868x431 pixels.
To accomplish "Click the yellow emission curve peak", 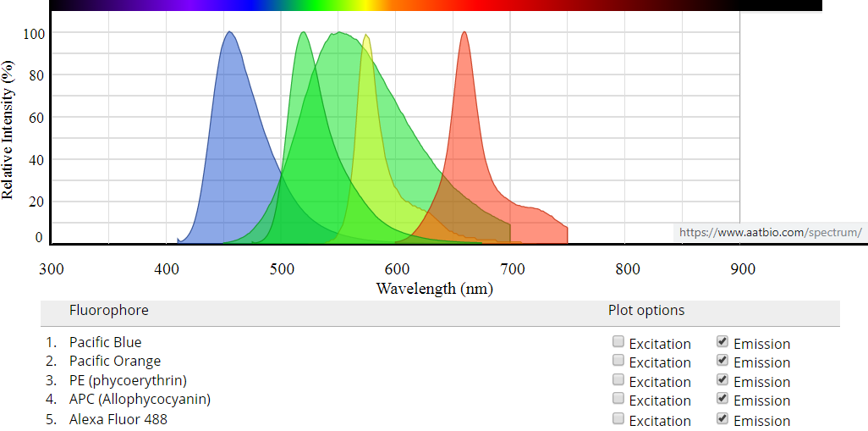I will point(365,37).
